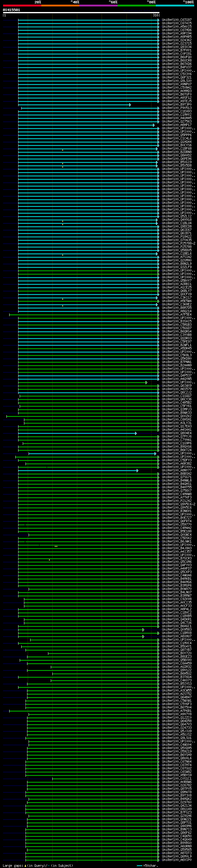Click the white query bar under AV415501

81,12
